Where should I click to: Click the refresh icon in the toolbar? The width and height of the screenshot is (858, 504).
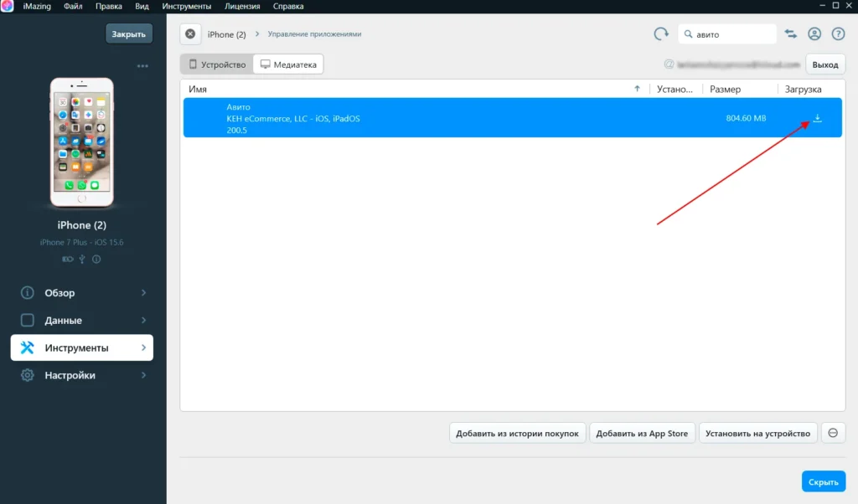661,33
